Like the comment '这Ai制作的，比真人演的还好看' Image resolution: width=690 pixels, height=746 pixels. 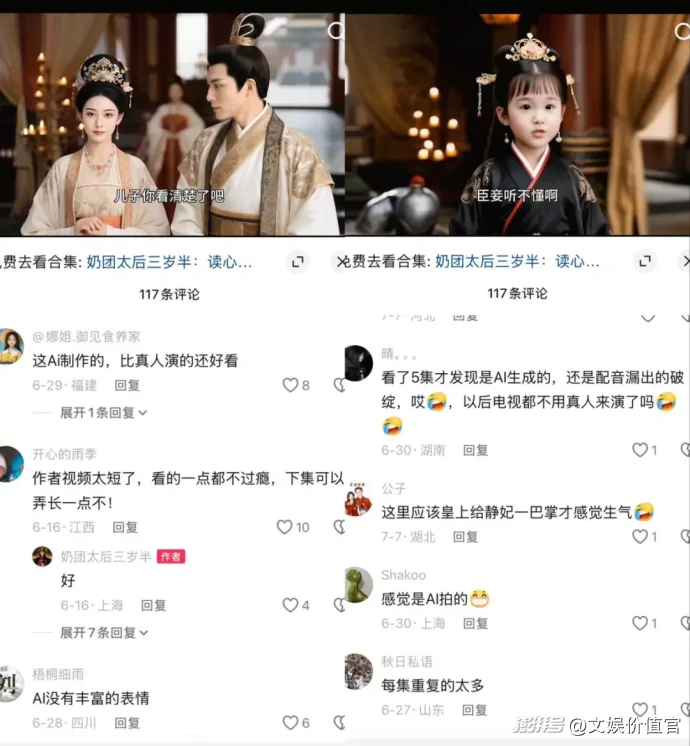tap(290, 385)
